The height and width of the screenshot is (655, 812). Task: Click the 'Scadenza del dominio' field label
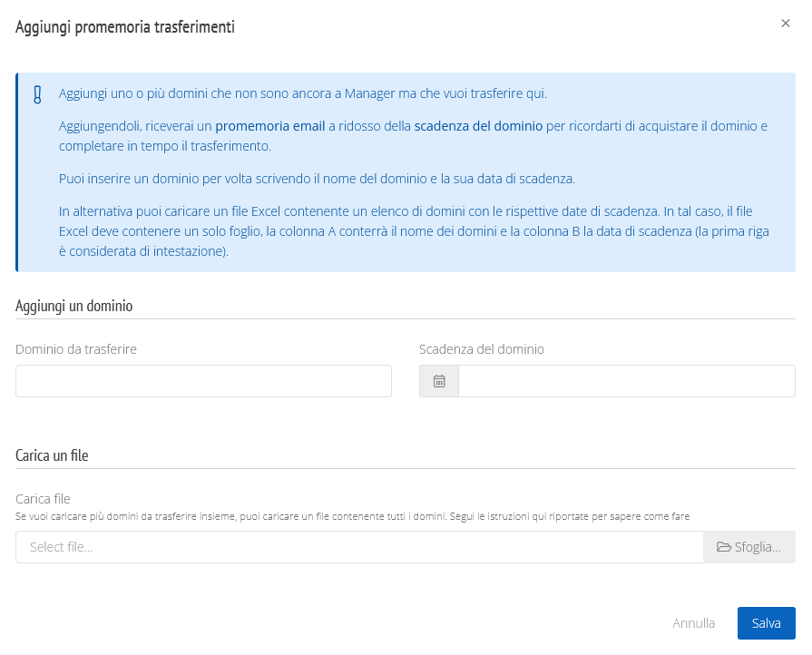pyautogui.click(x=482, y=349)
